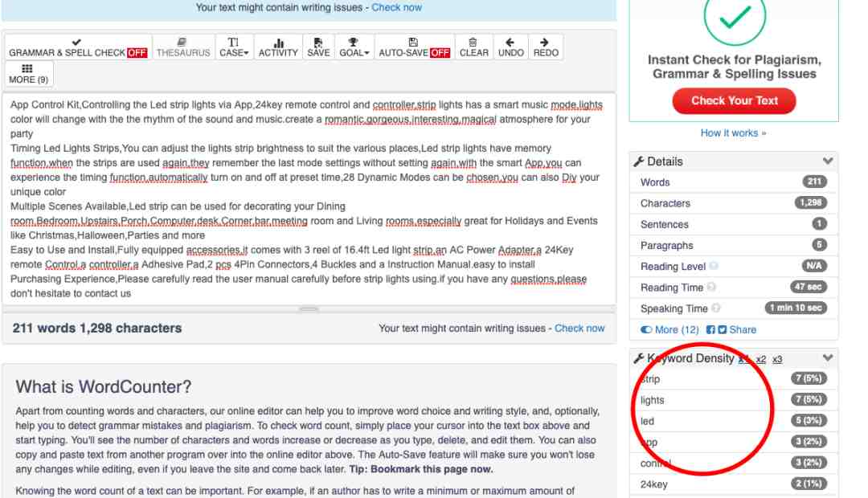This screenshot has width=868, height=498.
Task: Open the Case dropdown menu
Action: pyautogui.click(x=234, y=47)
